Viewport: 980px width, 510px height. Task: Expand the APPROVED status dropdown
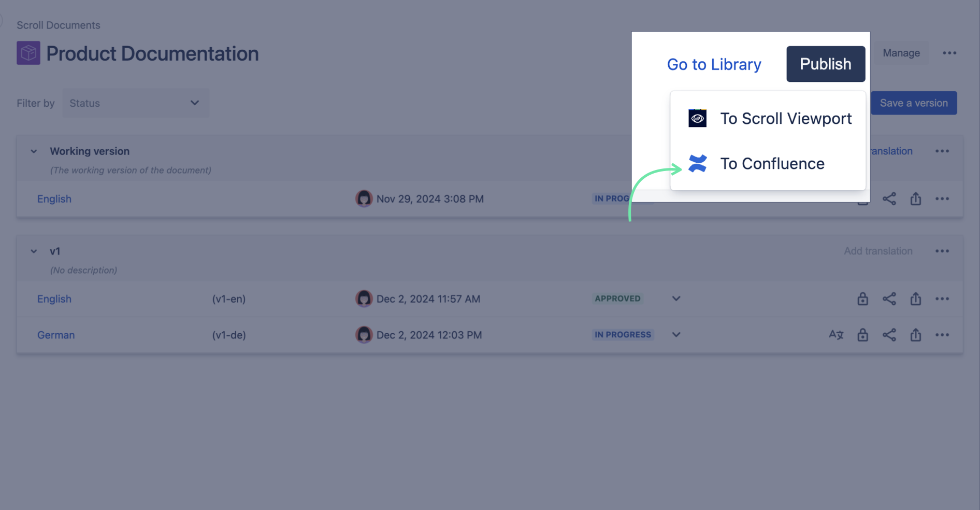point(675,299)
